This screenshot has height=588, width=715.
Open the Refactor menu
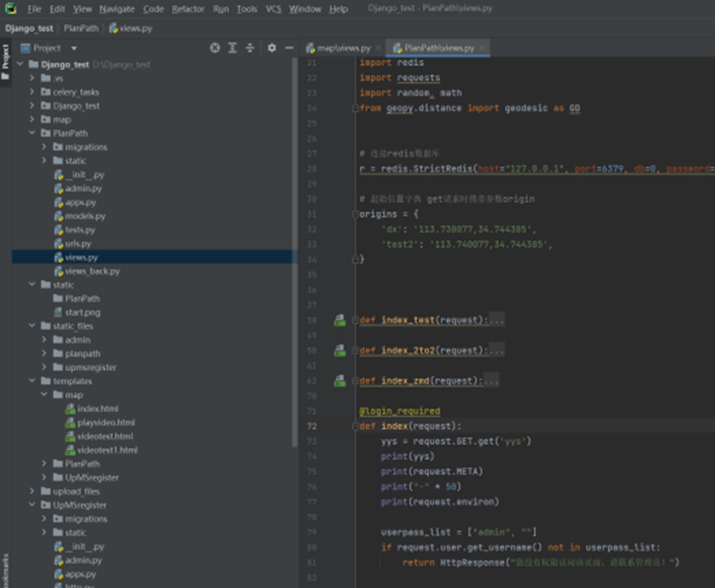click(188, 9)
